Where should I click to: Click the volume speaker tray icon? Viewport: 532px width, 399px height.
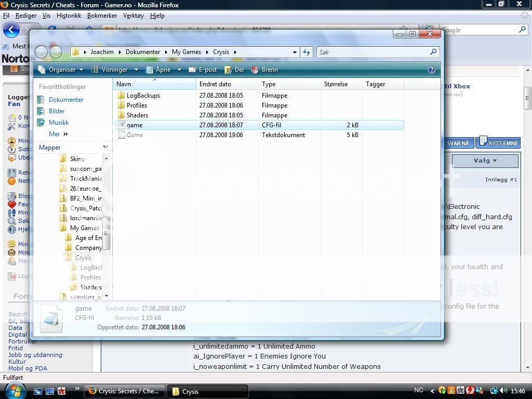(503, 391)
